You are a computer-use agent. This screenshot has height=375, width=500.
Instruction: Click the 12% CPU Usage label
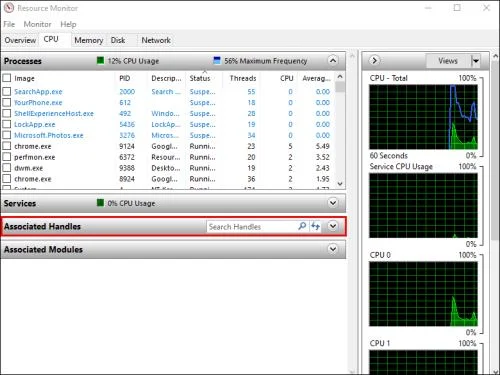[133, 61]
